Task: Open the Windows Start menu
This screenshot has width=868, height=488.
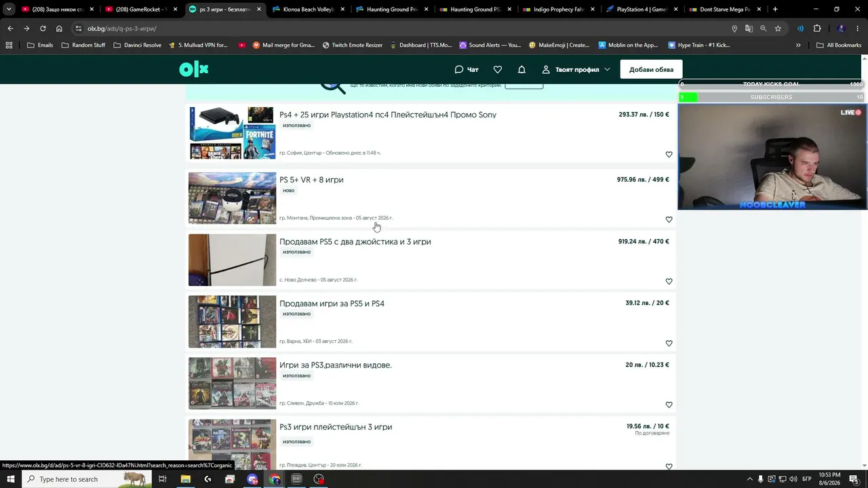Action: pos(11,479)
